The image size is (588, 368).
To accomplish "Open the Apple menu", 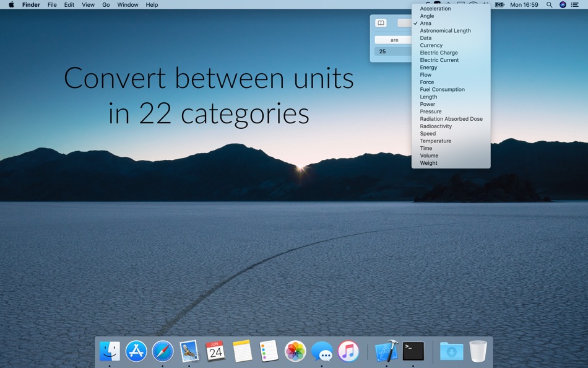I will [x=11, y=5].
